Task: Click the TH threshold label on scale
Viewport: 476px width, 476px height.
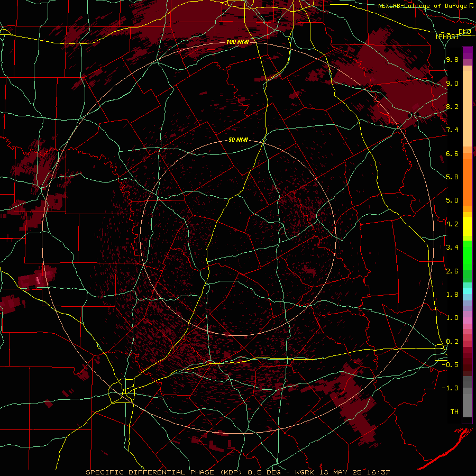Action: click(x=454, y=412)
